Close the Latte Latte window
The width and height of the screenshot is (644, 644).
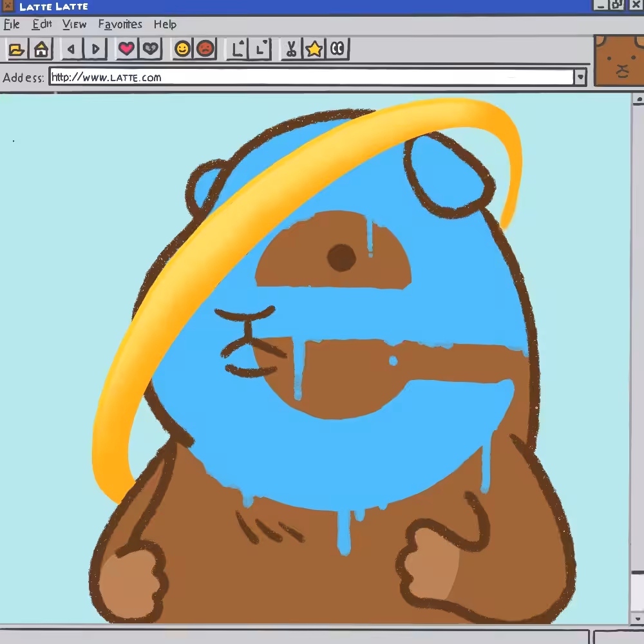[x=636, y=5]
